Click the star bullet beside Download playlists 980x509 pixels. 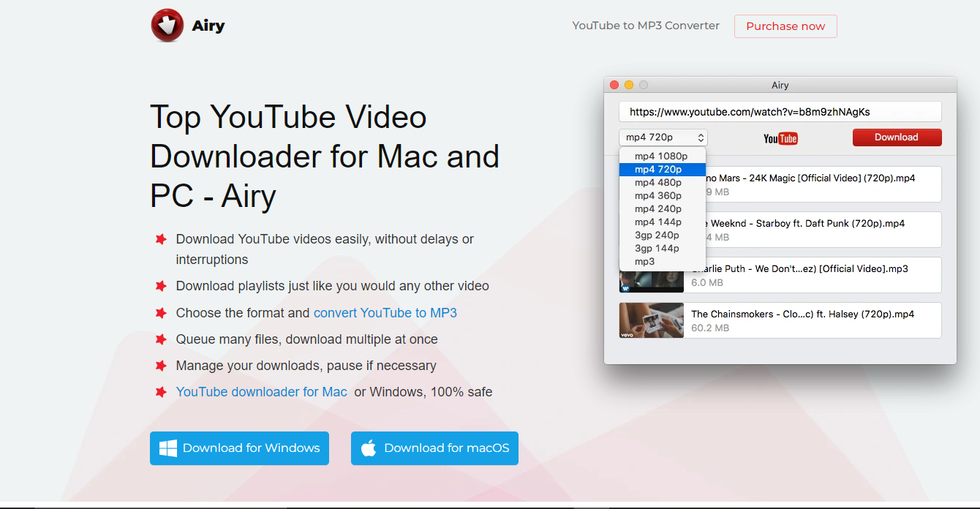click(x=161, y=286)
